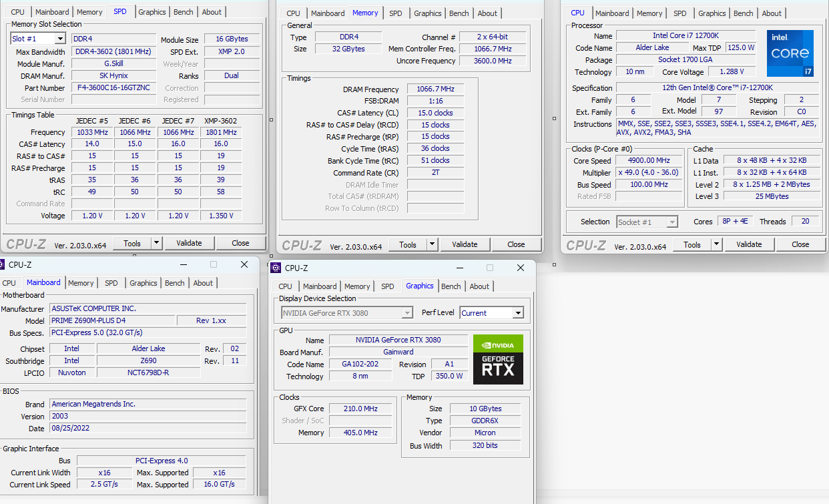Click the Bus Width 320 bits value
829x504 pixels.
click(485, 445)
